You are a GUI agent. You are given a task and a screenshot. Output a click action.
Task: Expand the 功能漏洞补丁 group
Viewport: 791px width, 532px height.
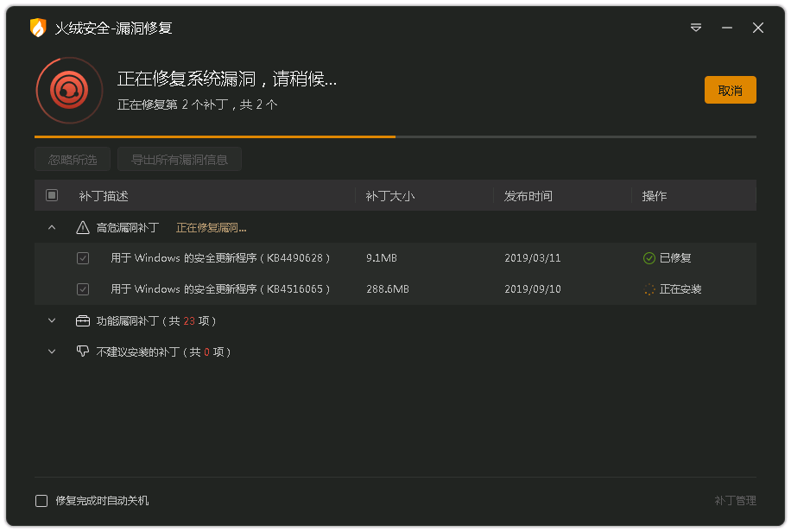pos(52,320)
